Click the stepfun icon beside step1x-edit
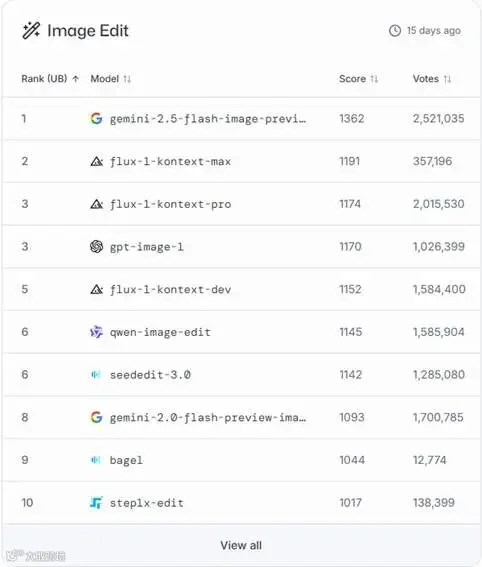482x567 pixels. point(96,503)
